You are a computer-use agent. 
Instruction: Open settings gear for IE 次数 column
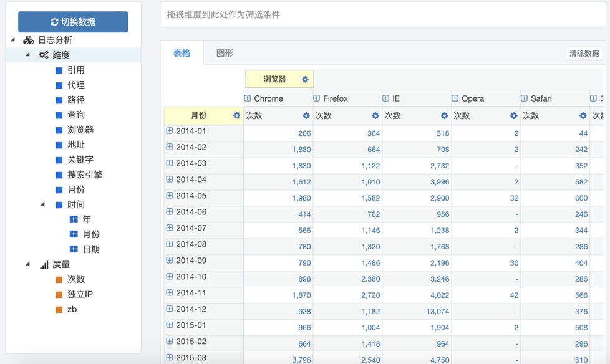pos(444,116)
